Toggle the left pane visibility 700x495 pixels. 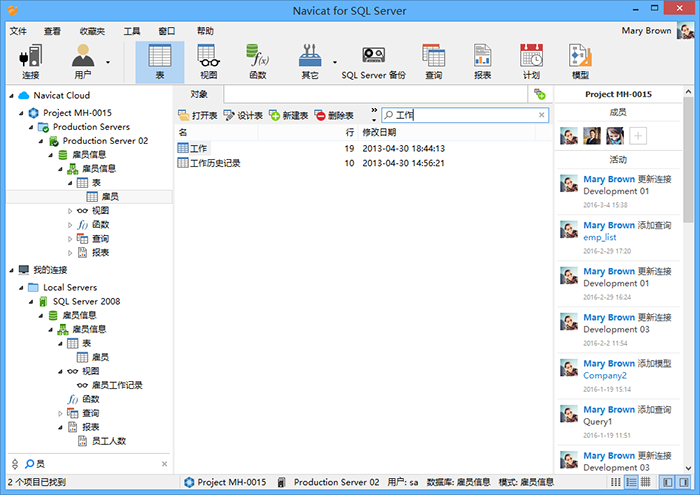[668, 482]
